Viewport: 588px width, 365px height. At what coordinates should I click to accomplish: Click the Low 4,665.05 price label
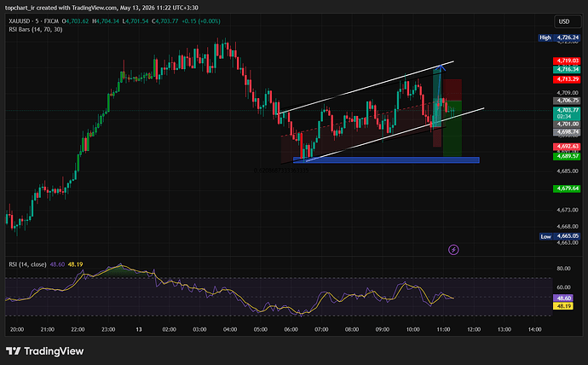click(560, 236)
